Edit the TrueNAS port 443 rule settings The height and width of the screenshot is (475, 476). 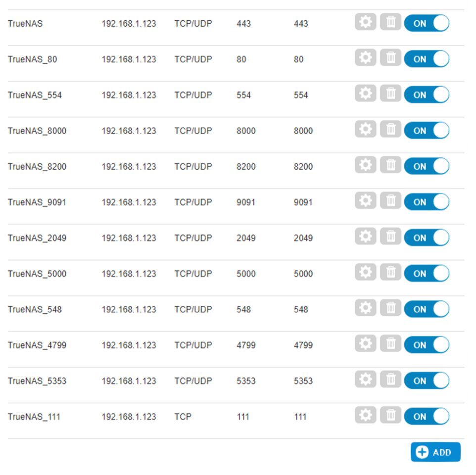click(365, 22)
